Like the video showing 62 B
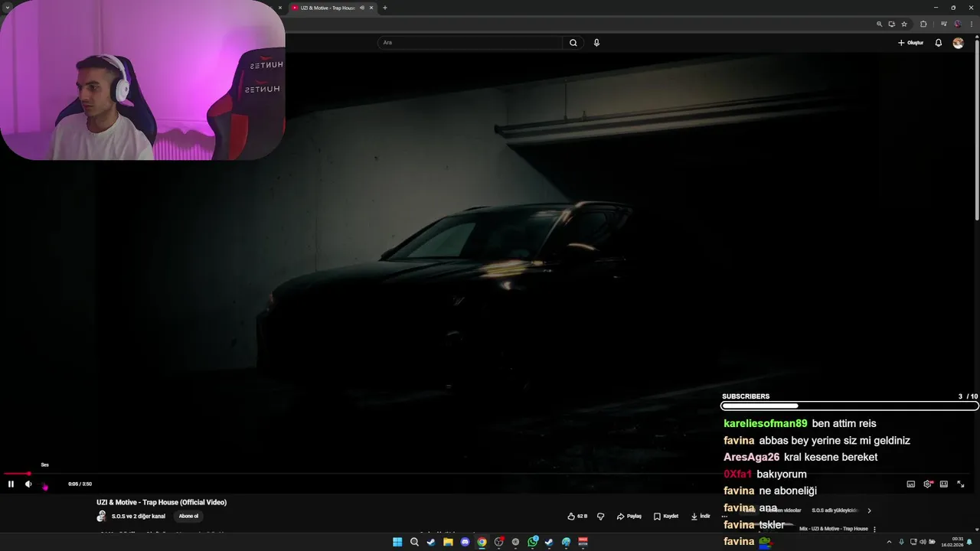The image size is (980, 551). pos(578,517)
